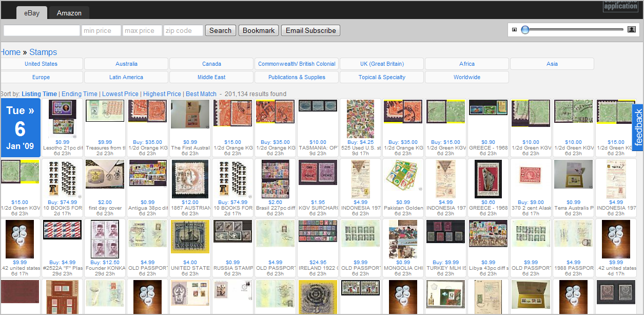Sort results by Listing Time

point(40,94)
